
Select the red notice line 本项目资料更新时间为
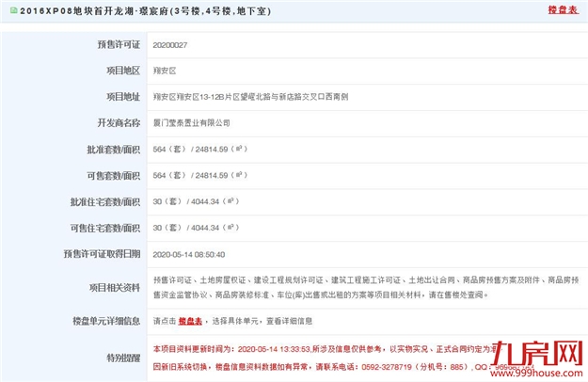[x=326, y=349]
